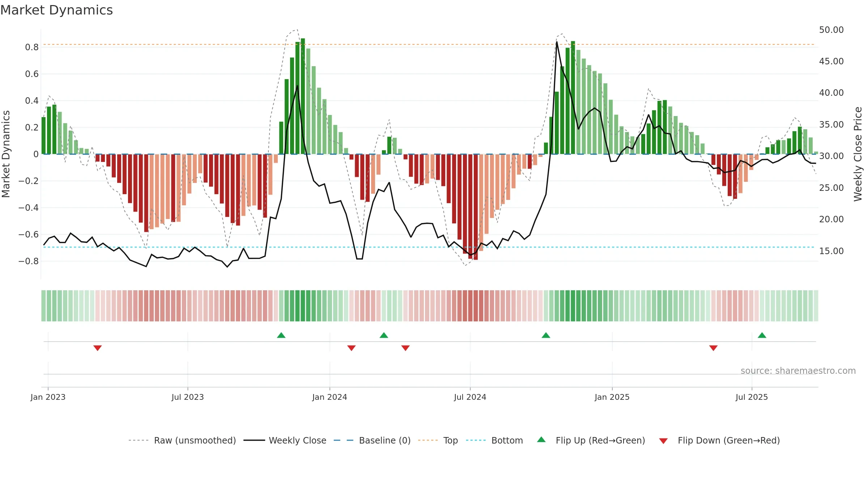Select the Bottom legend entry
Viewport: 868px width, 488px height.
coord(494,440)
